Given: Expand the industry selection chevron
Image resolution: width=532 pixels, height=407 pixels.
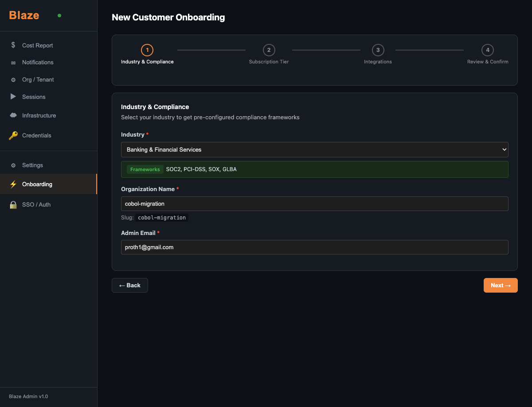Looking at the screenshot, I should 504,149.
